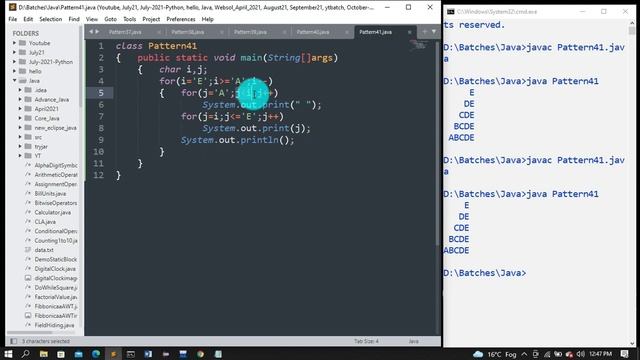
Task: Open File Explorer from taskbar
Action: point(44,354)
